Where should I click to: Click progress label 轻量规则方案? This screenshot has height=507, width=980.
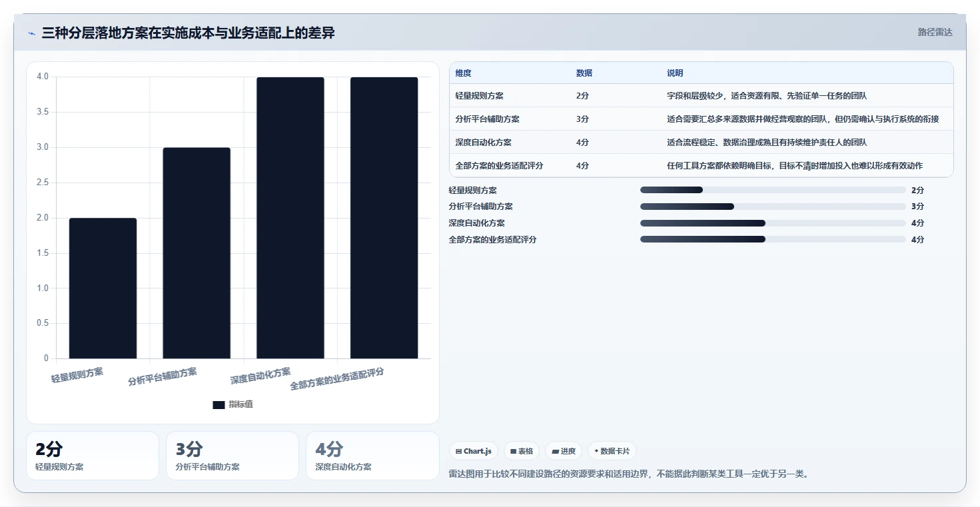473,191
